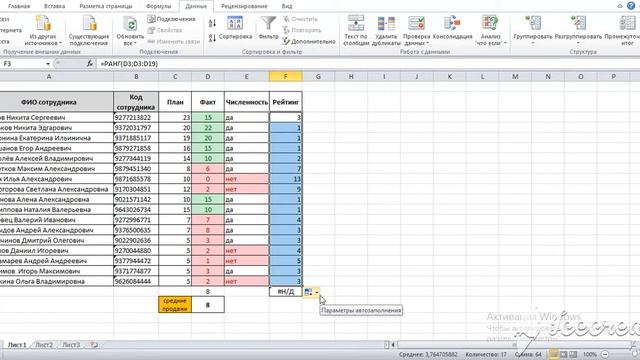Image resolution: width=640 pixels, height=360 pixels.
Task: Open Обновить все dropdown arrow
Action: (x=135, y=43)
